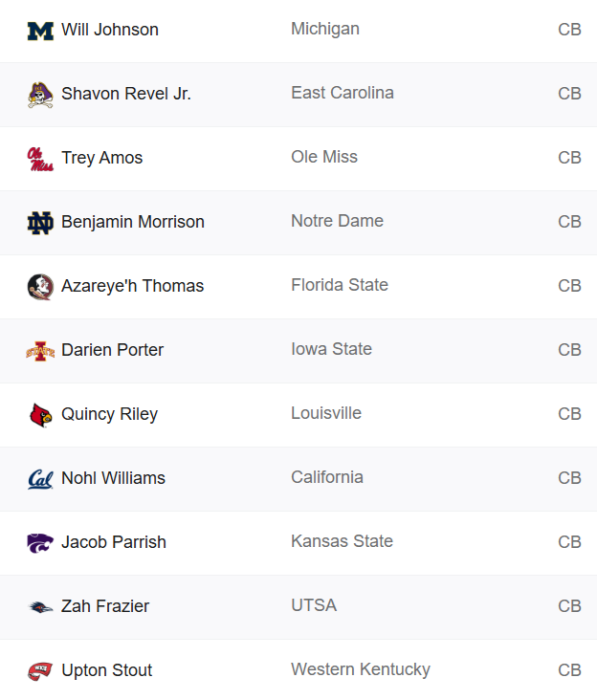This screenshot has height=700, width=597.
Task: Open Benjamin Morrison's profile
Action: click(133, 222)
